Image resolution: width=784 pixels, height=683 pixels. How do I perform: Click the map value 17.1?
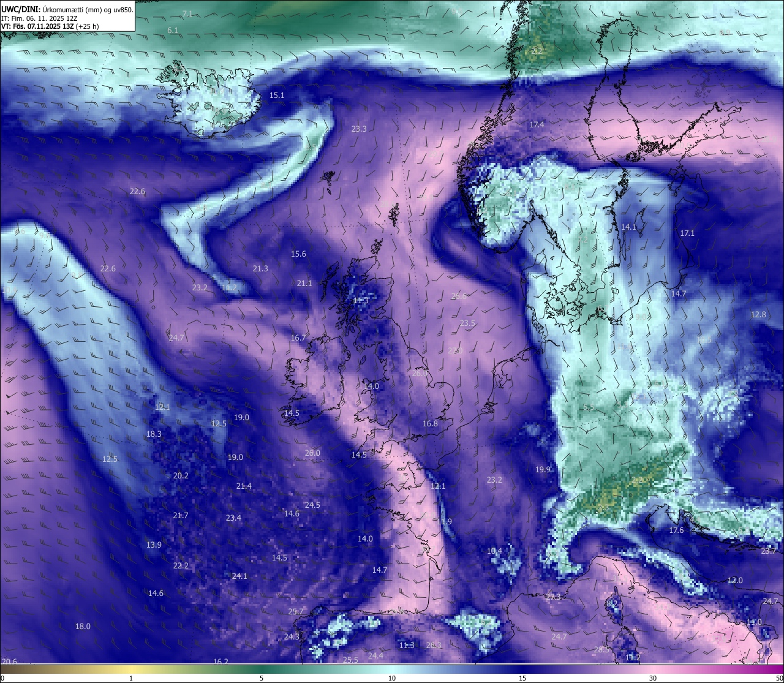click(687, 233)
